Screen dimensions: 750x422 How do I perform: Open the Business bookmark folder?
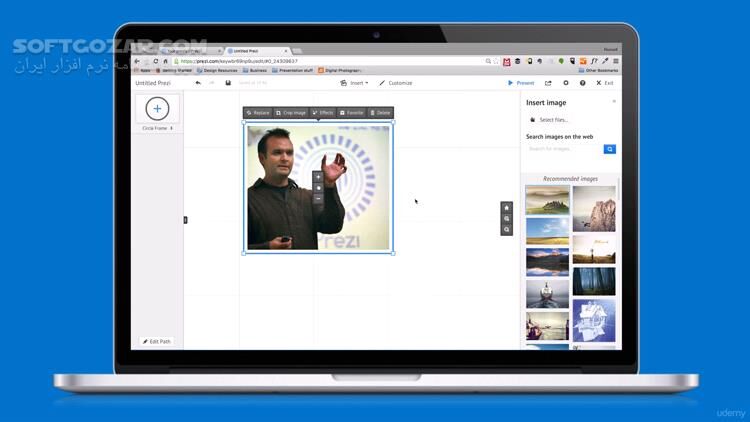255,70
